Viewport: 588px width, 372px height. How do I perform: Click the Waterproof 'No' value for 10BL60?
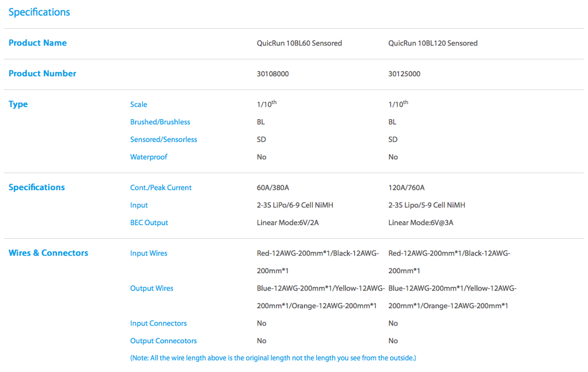pos(262,157)
